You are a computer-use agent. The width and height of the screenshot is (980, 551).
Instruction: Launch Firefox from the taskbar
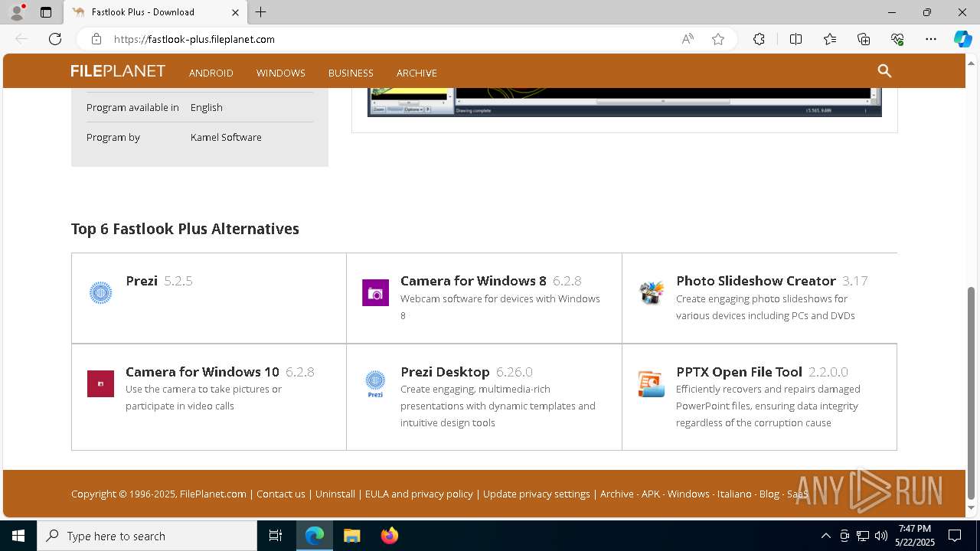pyautogui.click(x=389, y=536)
